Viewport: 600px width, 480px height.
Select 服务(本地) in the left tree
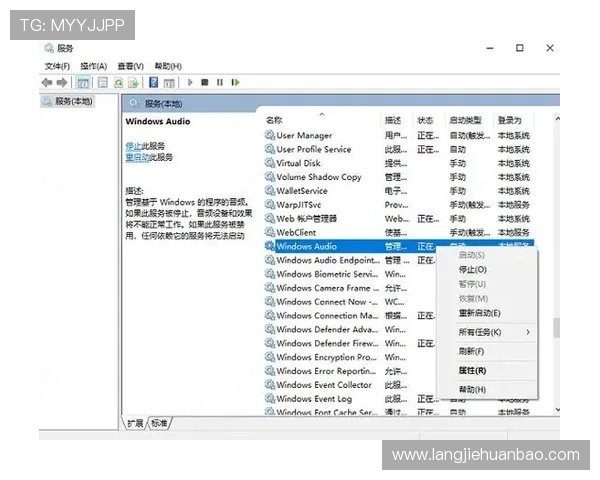[68, 101]
